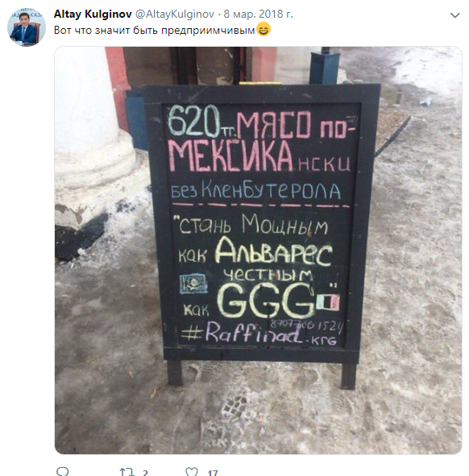This screenshot has height=476, width=469.
Task: Click the reply speech bubble icon
Action: tap(63, 471)
